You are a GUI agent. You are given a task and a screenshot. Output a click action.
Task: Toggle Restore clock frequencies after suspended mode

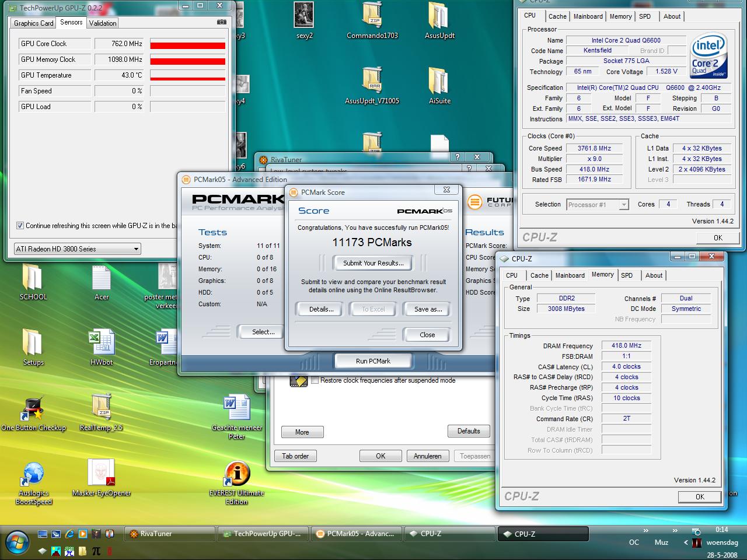315,380
